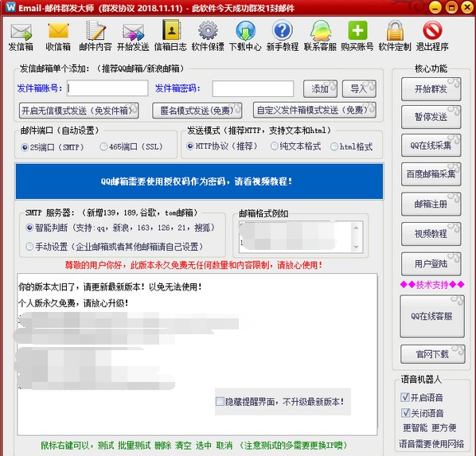Open the 视频教程 button
The height and width of the screenshot is (456, 476).
[431, 234]
